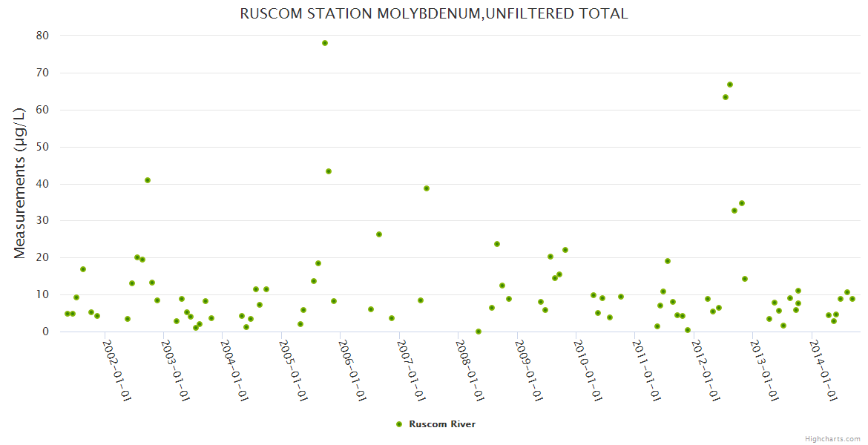Select the 2008 point near 24
Viewport: 868px width, 445px height.
pyautogui.click(x=497, y=244)
